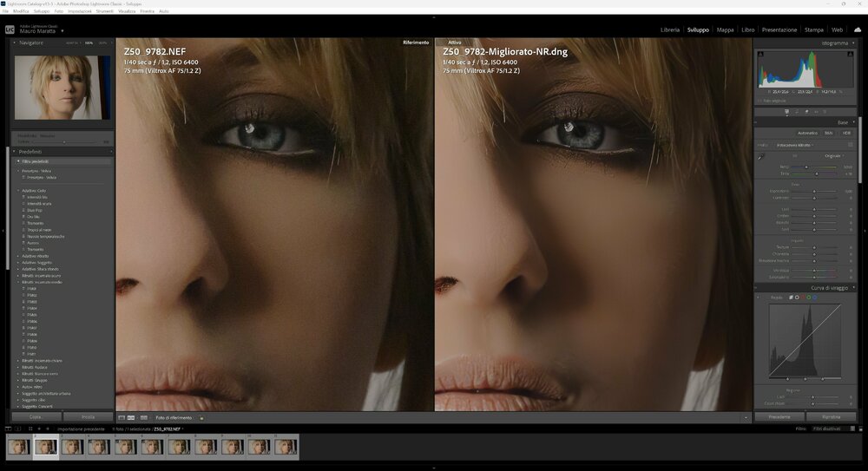Go back with the left arrow in filmstrip bar
Viewport: 868px width, 471px height.
[39, 429]
